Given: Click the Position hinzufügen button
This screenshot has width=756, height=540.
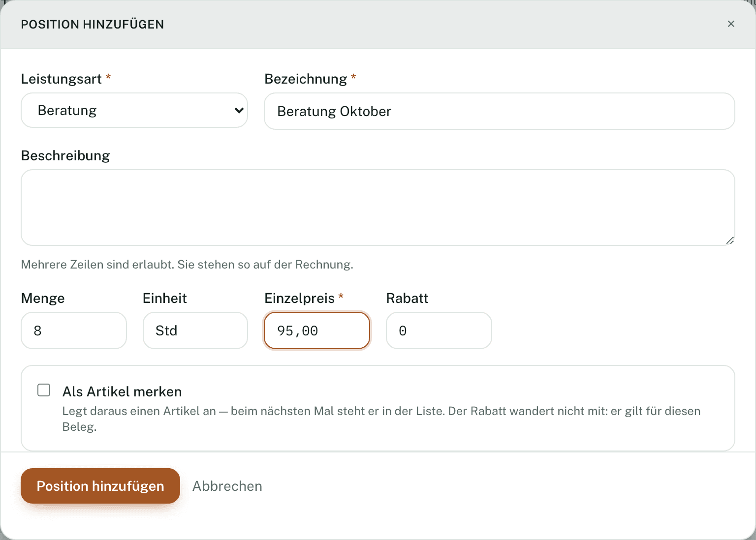Looking at the screenshot, I should (100, 486).
